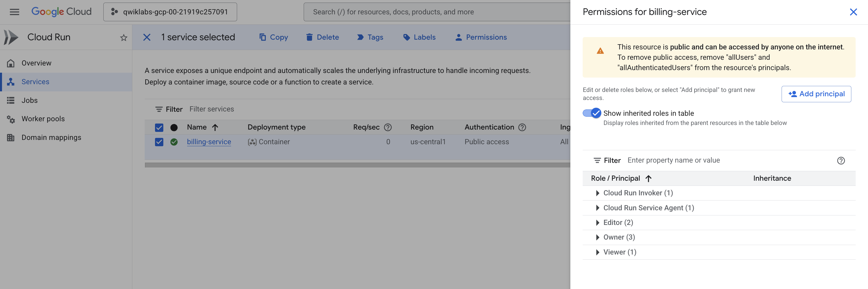Open Tags for the selected service
Image resolution: width=868 pixels, height=289 pixels.
pyautogui.click(x=370, y=37)
